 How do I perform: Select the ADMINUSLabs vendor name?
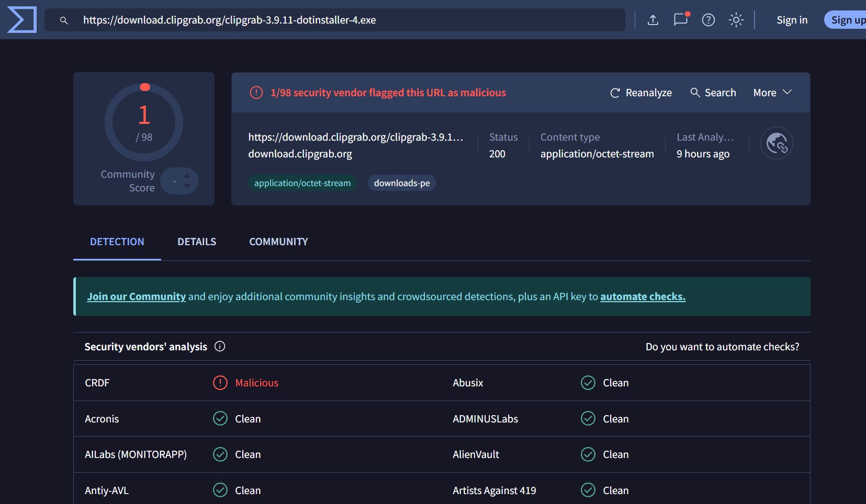485,419
